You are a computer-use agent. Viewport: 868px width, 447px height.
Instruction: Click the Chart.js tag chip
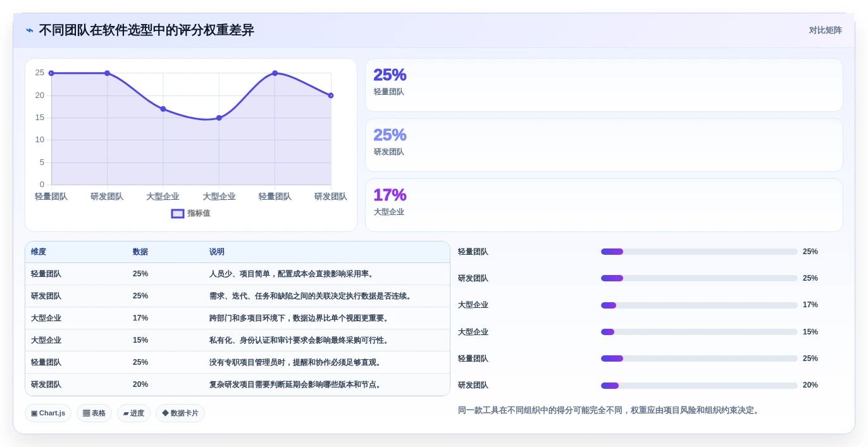click(48, 413)
